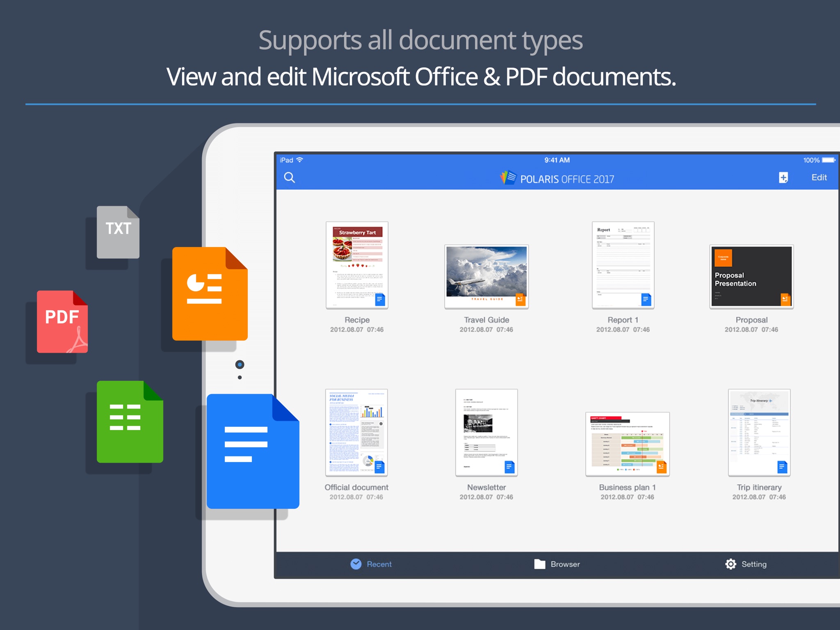Click the "Newsletter" file name label
Image resolution: width=840 pixels, height=630 pixels.
[x=486, y=487]
